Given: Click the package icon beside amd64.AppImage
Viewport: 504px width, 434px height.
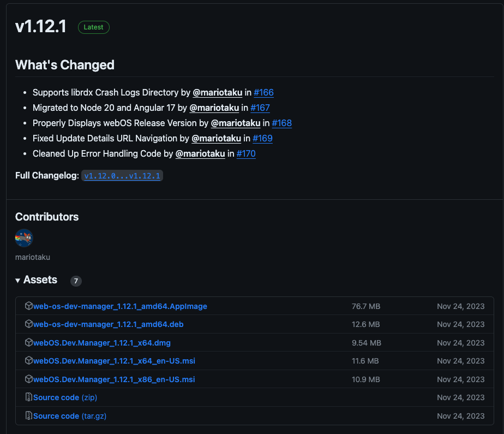Looking at the screenshot, I should [x=28, y=306].
